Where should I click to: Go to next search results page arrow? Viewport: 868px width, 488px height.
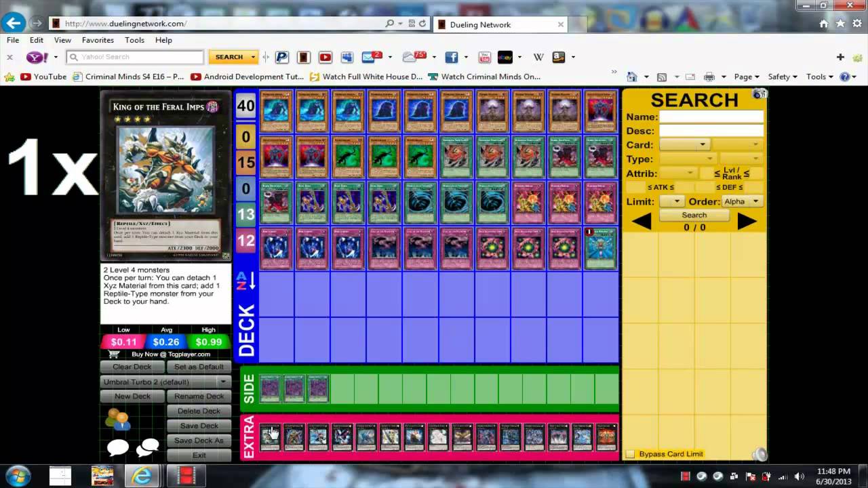pos(747,221)
